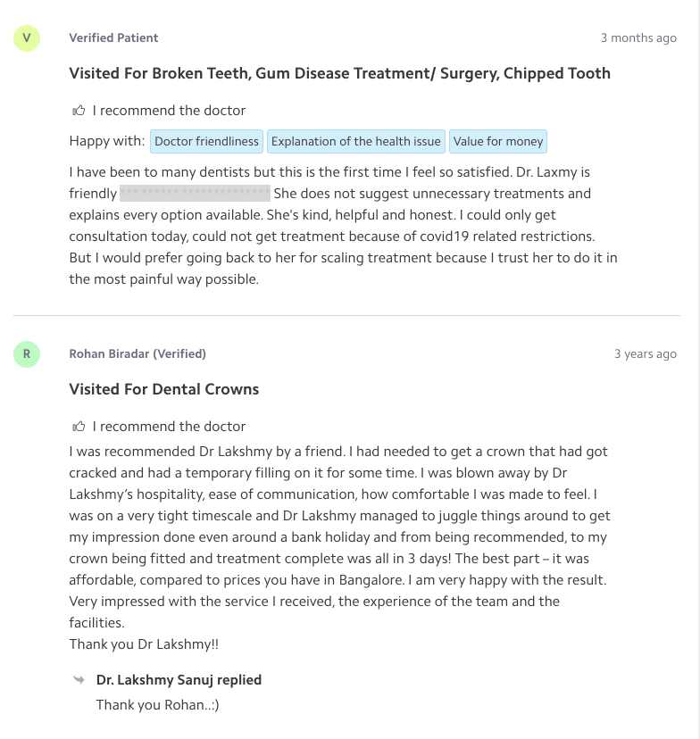
Task: Click 'Dr. Lakshmy Sanuj replied' label
Action: pos(179,680)
